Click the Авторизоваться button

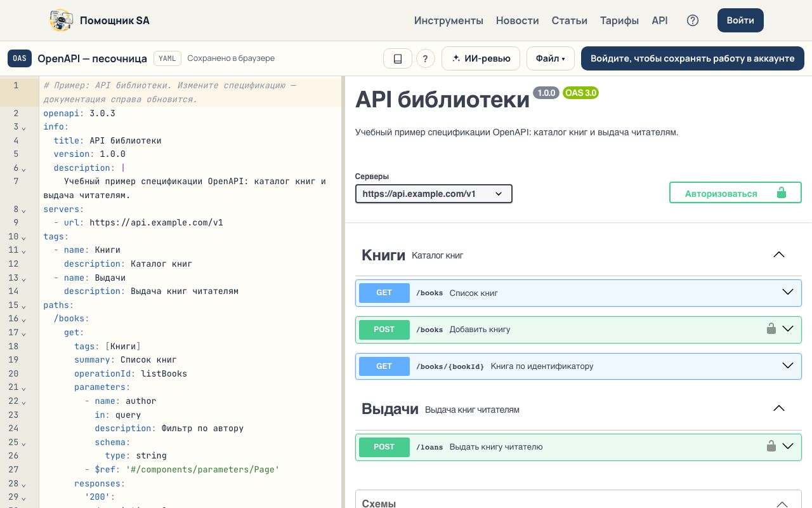(735, 193)
